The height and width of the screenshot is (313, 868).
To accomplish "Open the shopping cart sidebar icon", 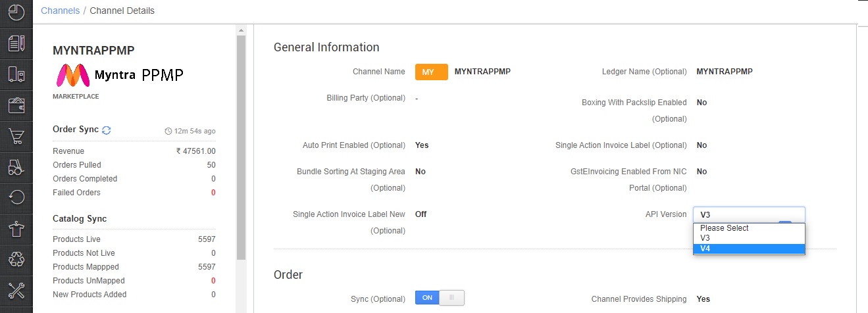I will click(x=16, y=137).
